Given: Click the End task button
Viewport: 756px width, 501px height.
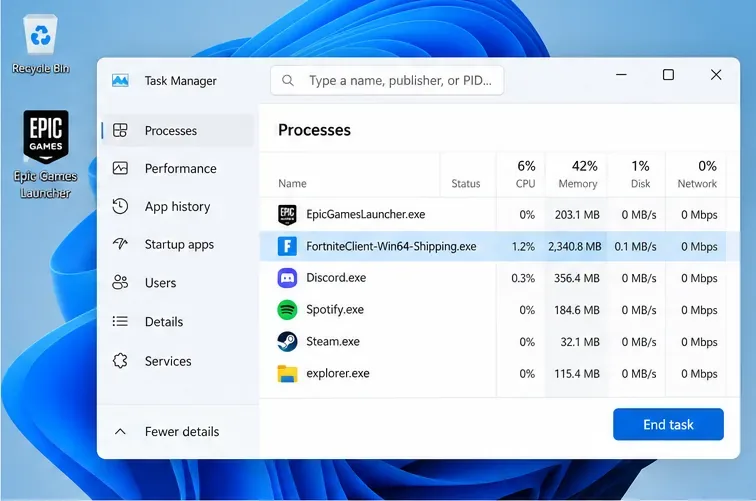Looking at the screenshot, I should click(x=668, y=424).
